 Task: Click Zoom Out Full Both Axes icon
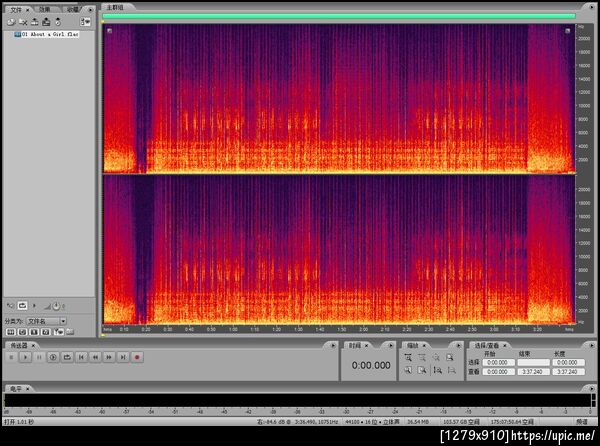coord(436,358)
